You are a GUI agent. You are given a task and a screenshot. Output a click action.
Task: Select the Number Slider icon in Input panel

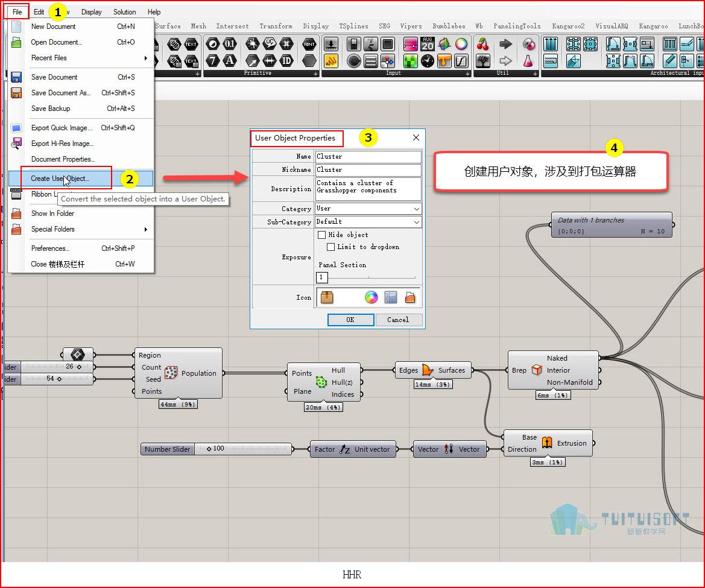click(x=331, y=44)
